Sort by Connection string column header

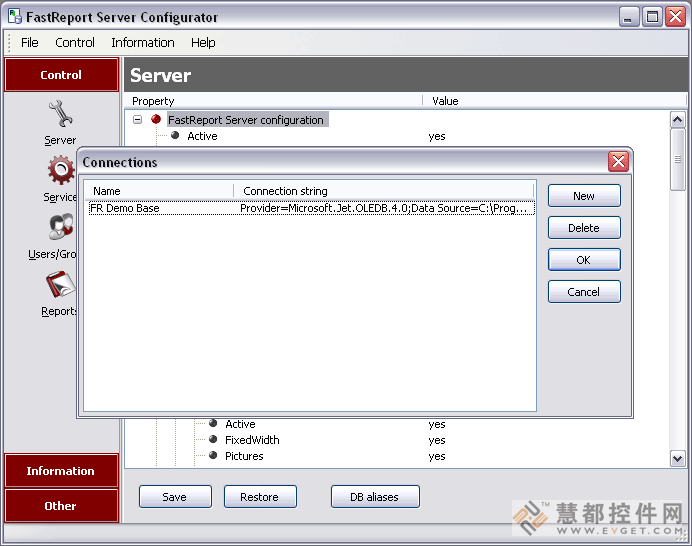pyautogui.click(x=384, y=191)
